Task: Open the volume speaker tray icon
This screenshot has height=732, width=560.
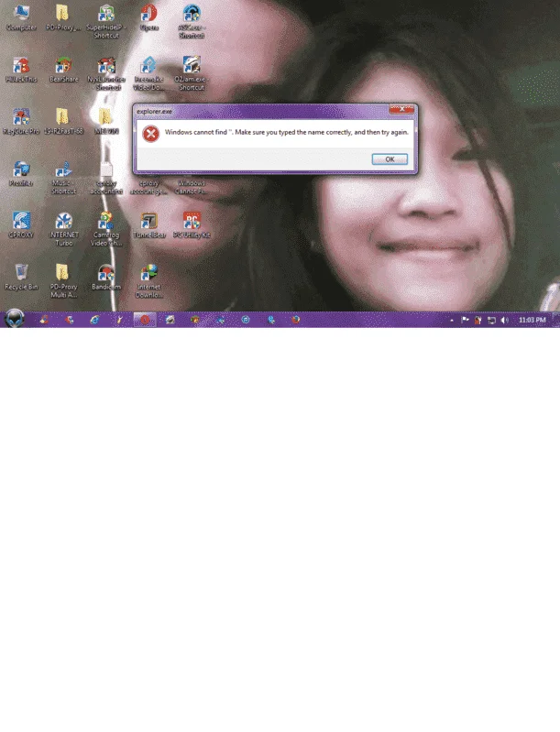Action: [x=504, y=321]
